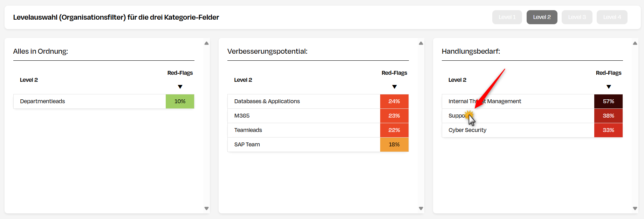Viewport: 644px width, 219px height.
Task: Click the 57% red badge
Action: pos(609,101)
